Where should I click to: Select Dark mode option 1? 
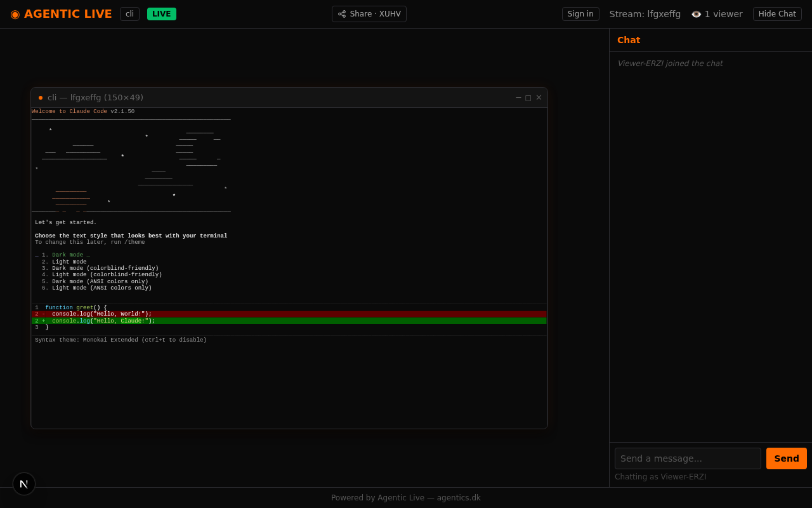point(67,255)
